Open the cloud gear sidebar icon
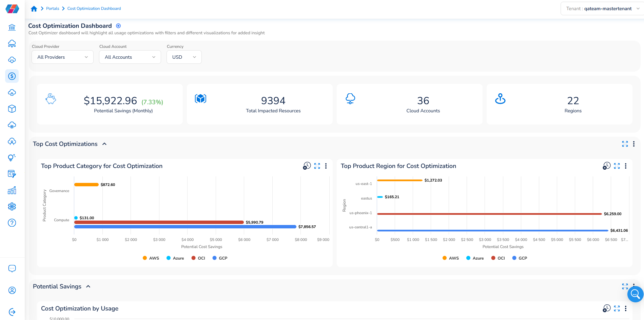The width and height of the screenshot is (644, 320). (x=12, y=125)
